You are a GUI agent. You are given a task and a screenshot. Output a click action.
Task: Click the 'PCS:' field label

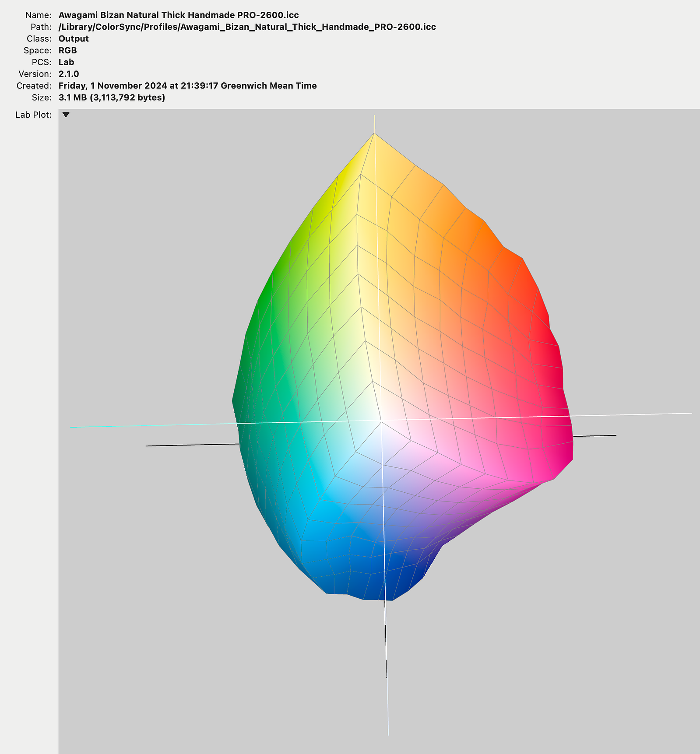pos(42,62)
